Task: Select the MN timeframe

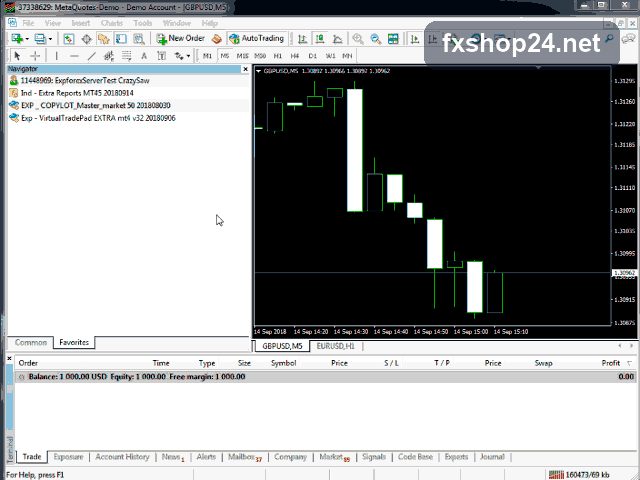Action: [347, 56]
